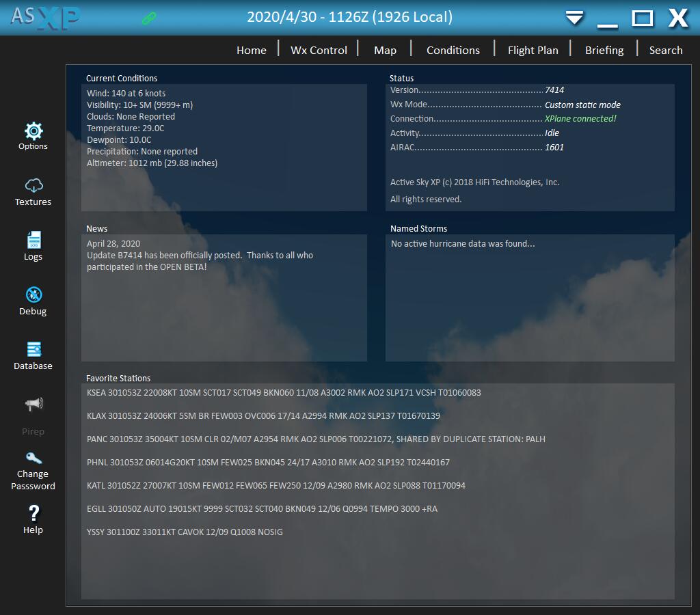Viewport: 700px width, 615px height.
Task: Select the KSEA favorite station METAR
Action: tap(284, 393)
